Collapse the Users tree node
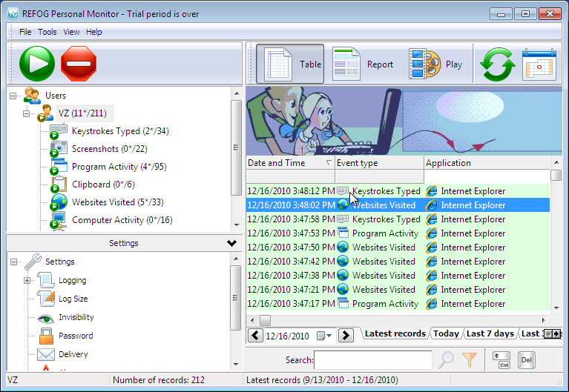 (13, 96)
